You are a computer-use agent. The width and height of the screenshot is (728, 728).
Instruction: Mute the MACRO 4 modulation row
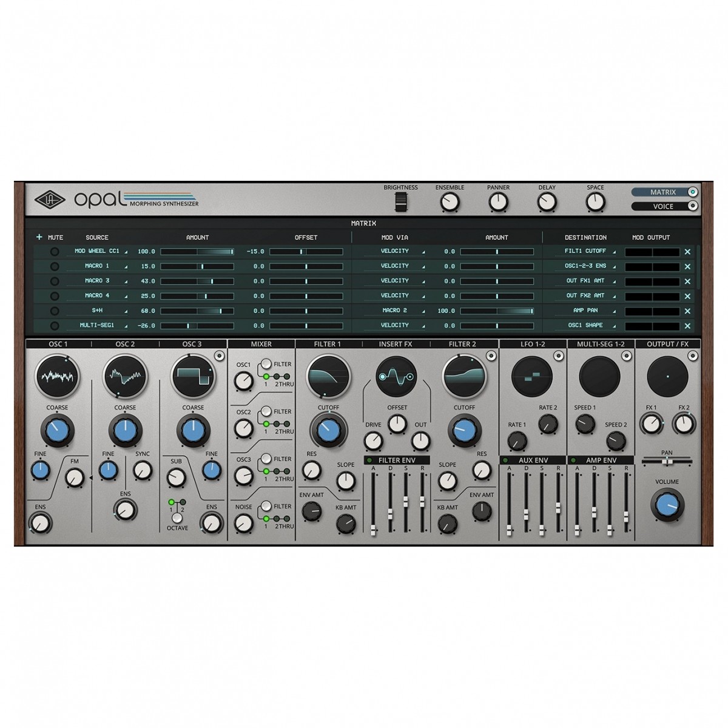tap(55, 296)
